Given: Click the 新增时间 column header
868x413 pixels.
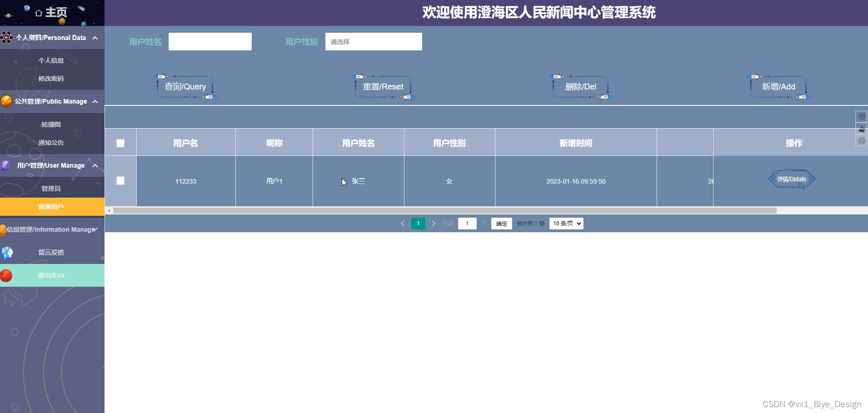Looking at the screenshot, I should [x=576, y=143].
